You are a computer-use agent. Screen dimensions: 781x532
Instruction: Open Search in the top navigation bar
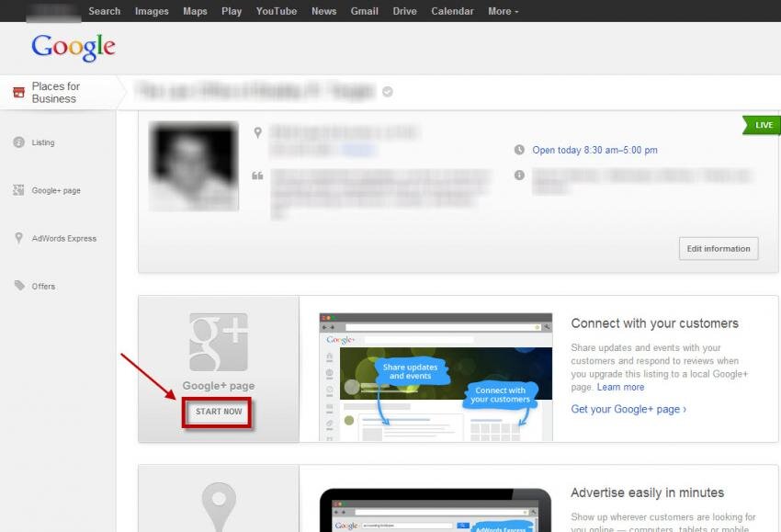click(104, 11)
